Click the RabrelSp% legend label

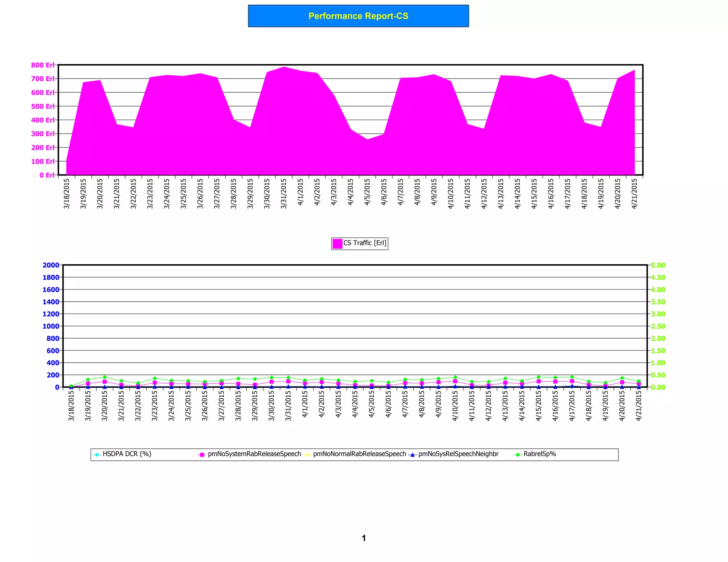pos(540,454)
